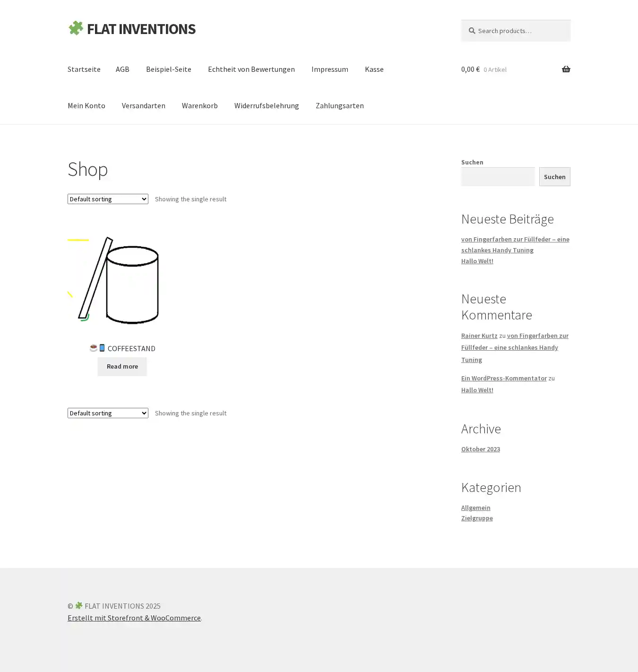Expand the bottom Default sorting dropdown
Viewport: 638px width, 672px height.
108,413
